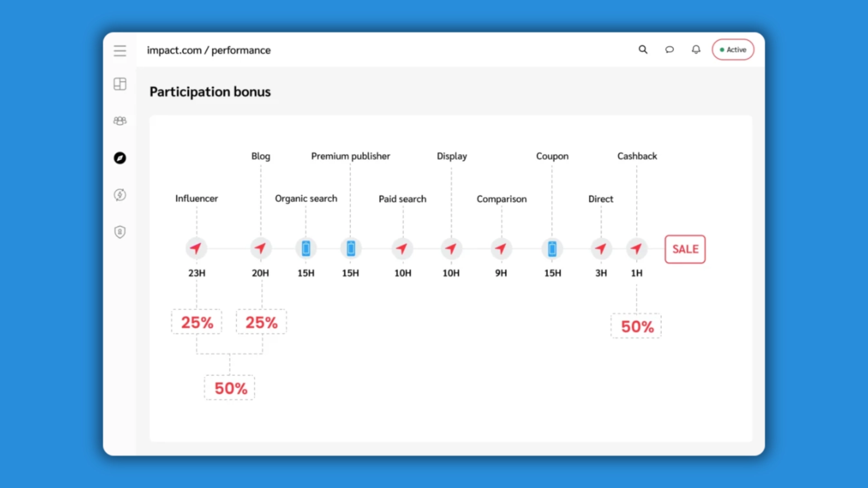Open the team members icon in sidebar
Image resolution: width=868 pixels, height=488 pixels.
[120, 121]
